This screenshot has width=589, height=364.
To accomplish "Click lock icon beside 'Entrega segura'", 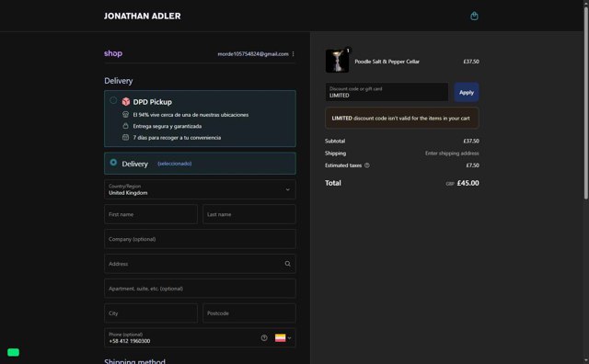I will point(125,126).
